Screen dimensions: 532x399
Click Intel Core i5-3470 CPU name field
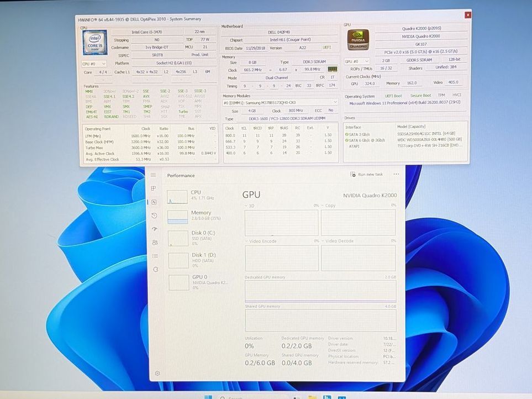[147, 32]
